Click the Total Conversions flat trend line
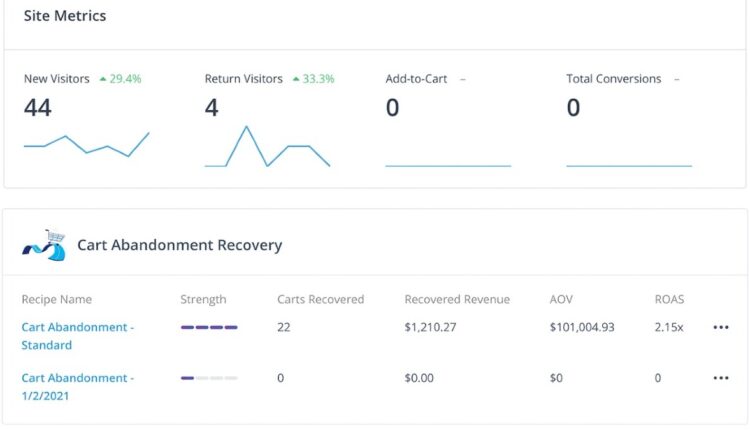The width and height of the screenshot is (750, 430). pos(629,166)
